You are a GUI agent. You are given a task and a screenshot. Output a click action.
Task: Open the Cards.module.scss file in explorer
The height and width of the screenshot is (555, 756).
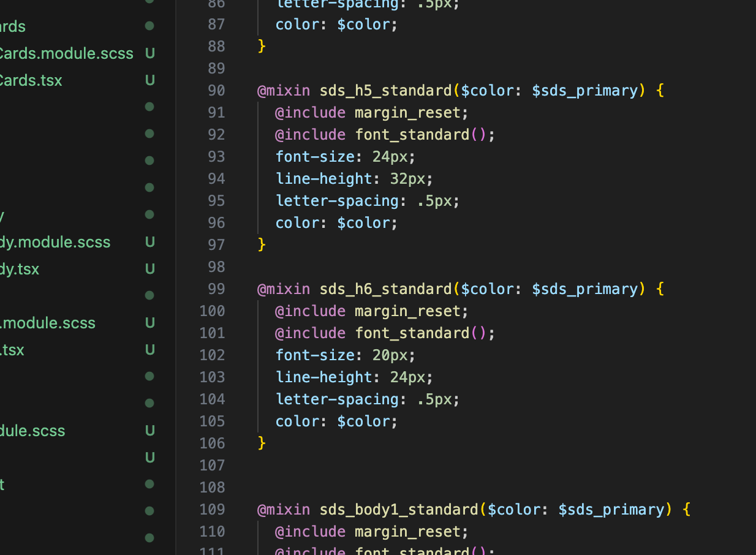[66, 54]
